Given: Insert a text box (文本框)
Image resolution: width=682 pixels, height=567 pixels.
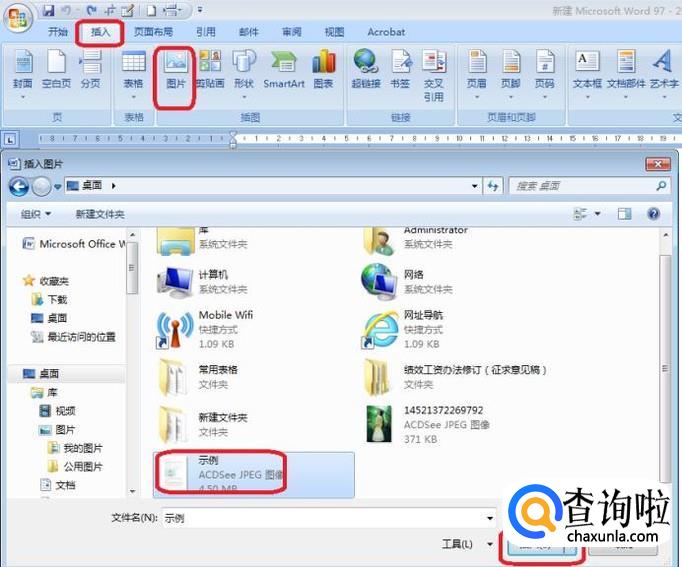Looking at the screenshot, I should (587, 75).
